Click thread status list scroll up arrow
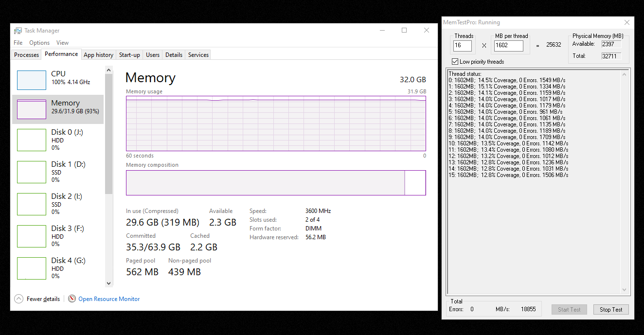Viewport: 644px width, 335px height. [625, 74]
